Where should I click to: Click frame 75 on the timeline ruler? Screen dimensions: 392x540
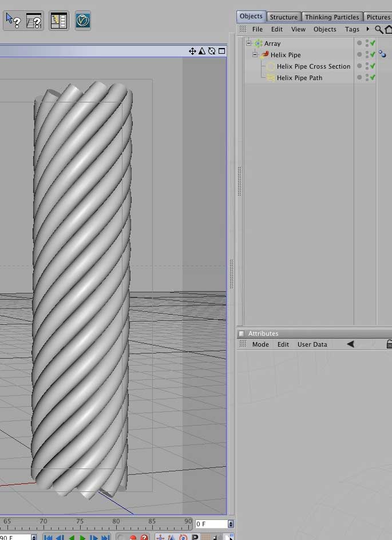point(80,521)
